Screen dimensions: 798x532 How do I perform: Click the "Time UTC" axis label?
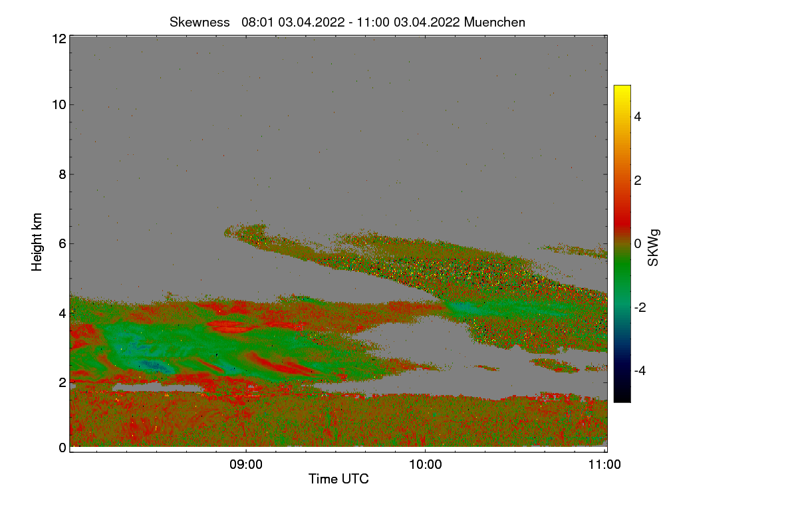point(338,478)
